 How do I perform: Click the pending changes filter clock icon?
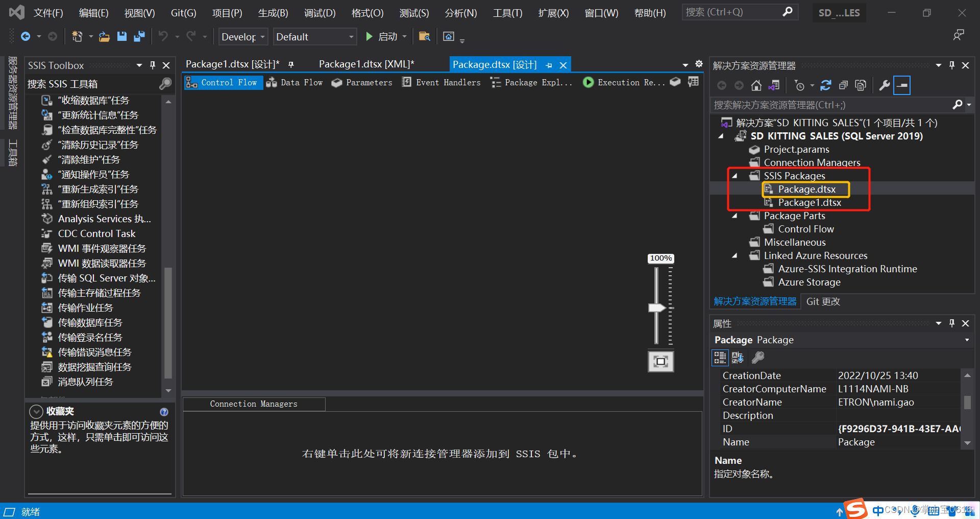800,85
